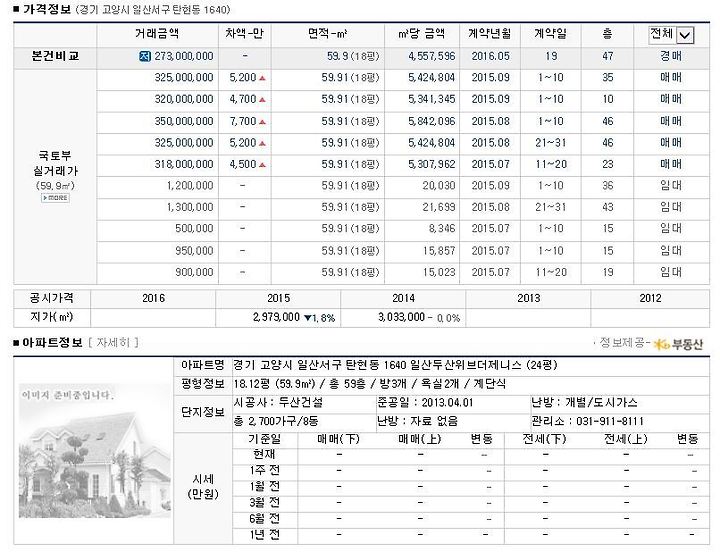Click the 1,300,000 rental amount
The image size is (720, 552).
pos(190,207)
